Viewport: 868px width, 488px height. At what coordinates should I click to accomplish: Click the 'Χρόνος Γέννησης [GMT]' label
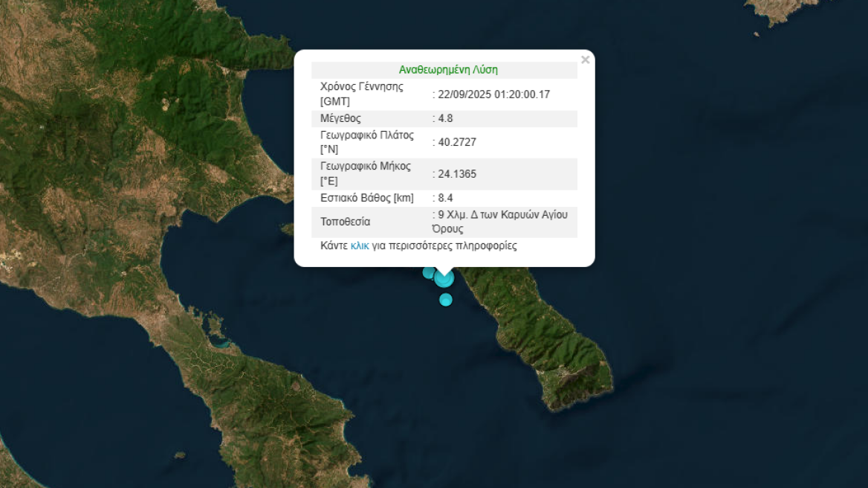tap(362, 94)
